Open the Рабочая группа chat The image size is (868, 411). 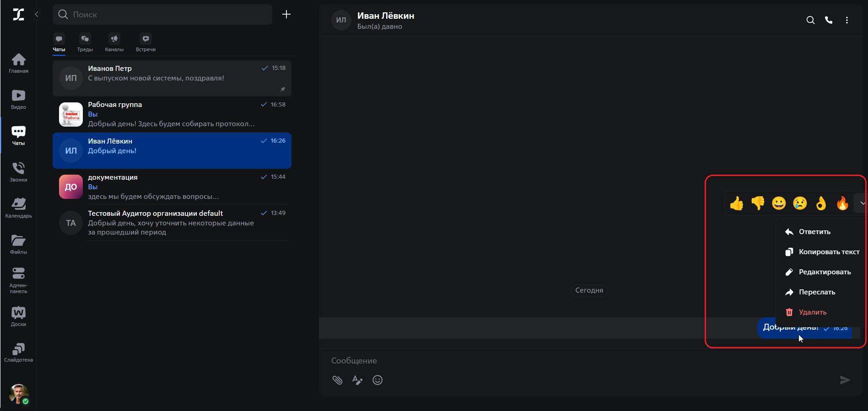coord(172,114)
